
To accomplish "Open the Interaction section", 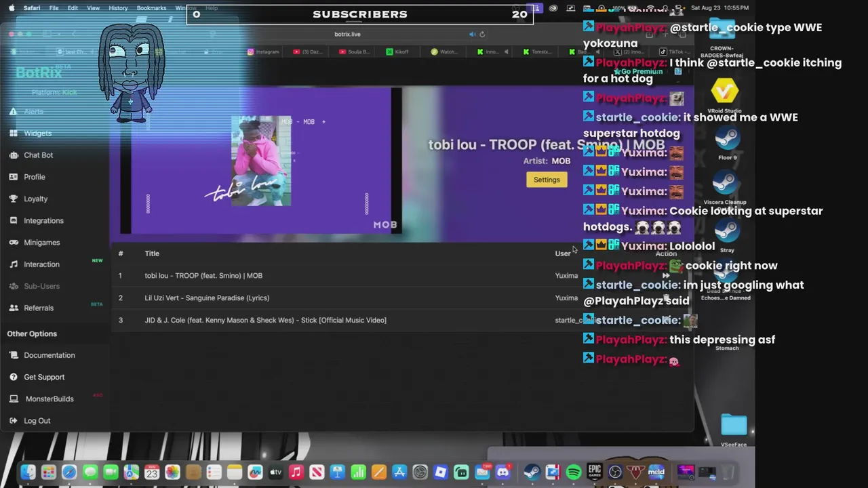I will click(42, 264).
